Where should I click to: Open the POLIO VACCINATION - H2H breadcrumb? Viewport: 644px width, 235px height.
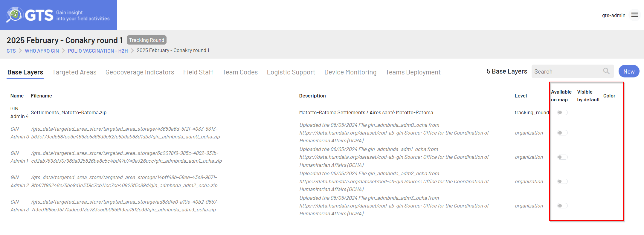pyautogui.click(x=98, y=51)
